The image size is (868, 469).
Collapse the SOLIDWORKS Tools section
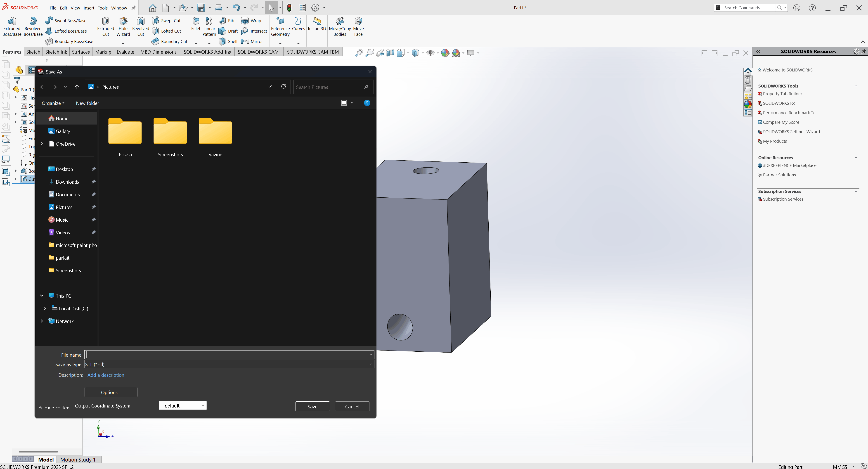[x=856, y=86]
